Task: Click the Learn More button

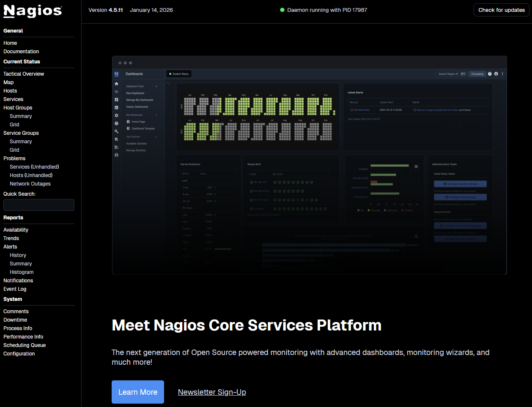Action: tap(137, 392)
